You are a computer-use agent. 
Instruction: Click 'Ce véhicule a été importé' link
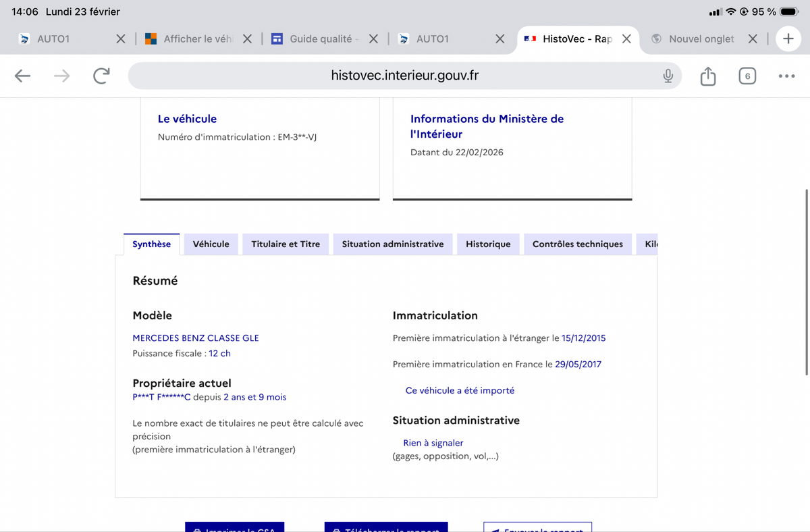(x=460, y=390)
